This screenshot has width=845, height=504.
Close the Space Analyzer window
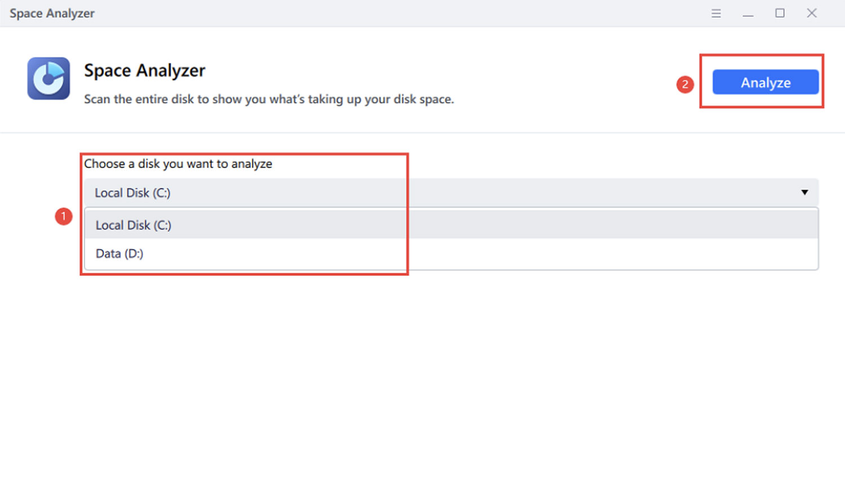[811, 13]
